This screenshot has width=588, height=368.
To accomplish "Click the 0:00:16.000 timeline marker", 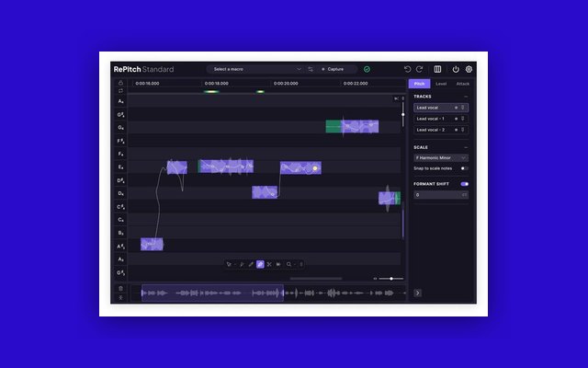I will 147,84.
